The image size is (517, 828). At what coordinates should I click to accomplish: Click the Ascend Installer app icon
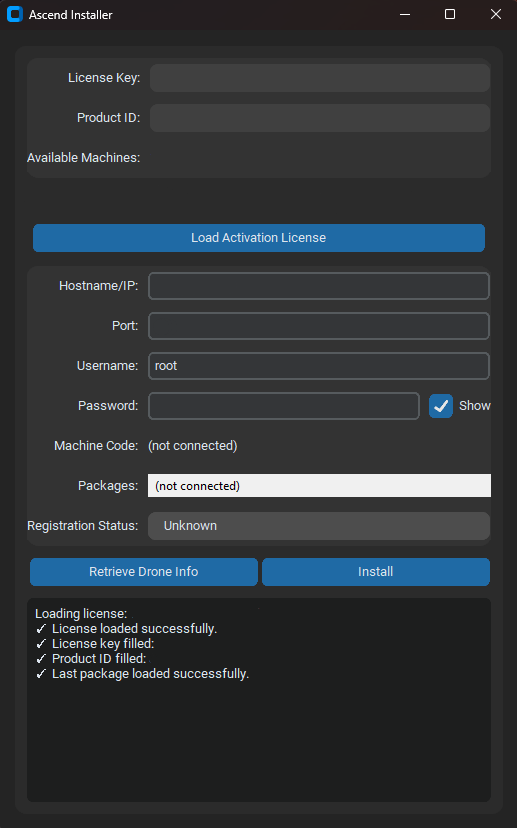pyautogui.click(x=15, y=14)
